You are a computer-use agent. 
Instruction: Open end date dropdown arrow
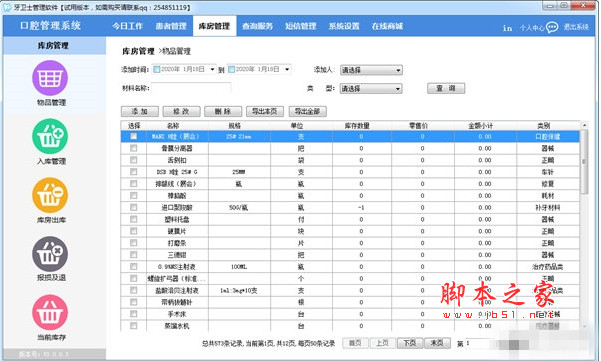pos(287,69)
